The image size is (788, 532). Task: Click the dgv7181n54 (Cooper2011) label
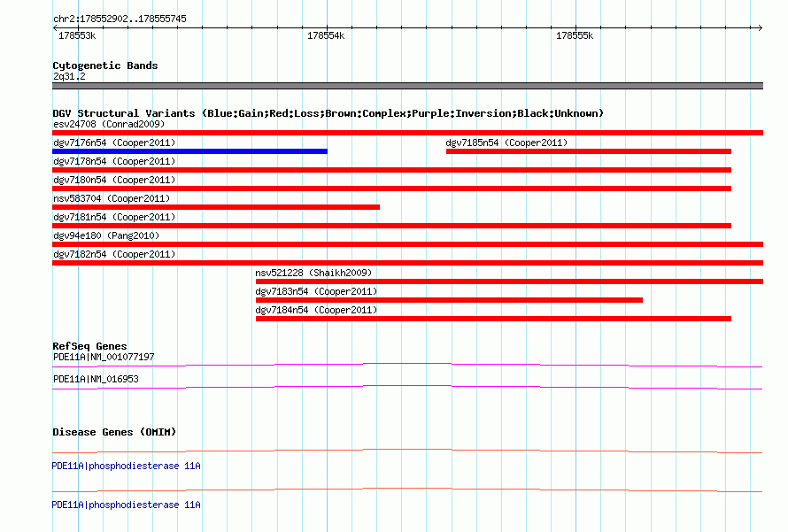pyautogui.click(x=114, y=217)
